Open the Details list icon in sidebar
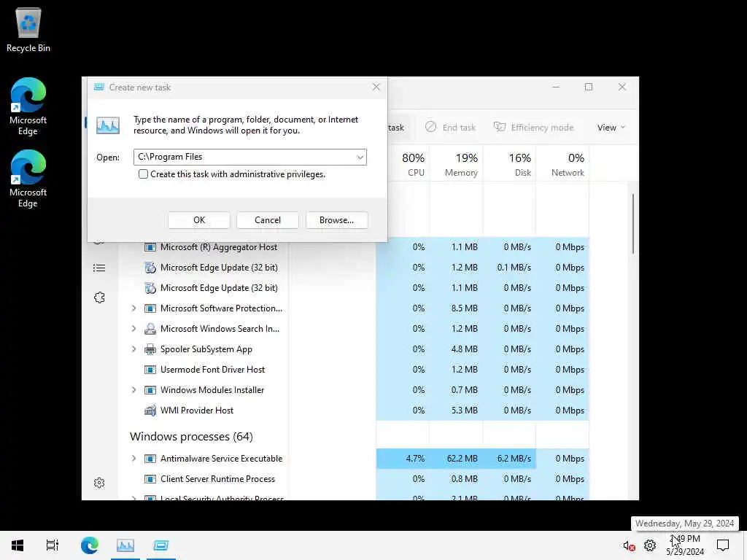Viewport: 747px width, 560px height. coord(99,268)
